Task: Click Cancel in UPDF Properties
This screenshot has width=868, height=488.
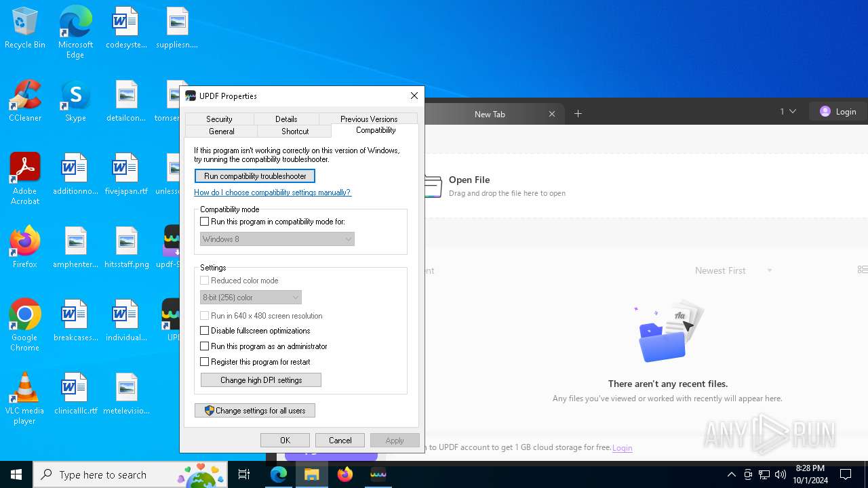Action: pyautogui.click(x=340, y=441)
